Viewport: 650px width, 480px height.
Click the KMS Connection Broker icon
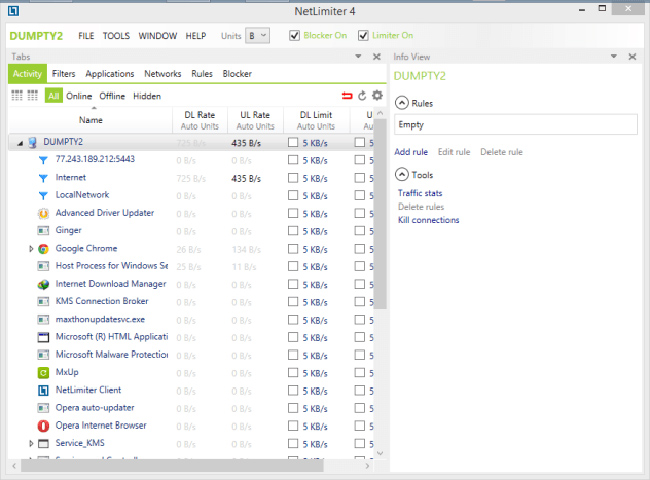click(43, 302)
